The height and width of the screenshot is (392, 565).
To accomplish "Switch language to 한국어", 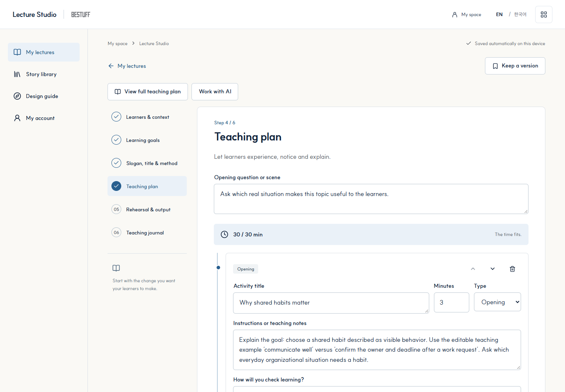I will pyautogui.click(x=520, y=15).
